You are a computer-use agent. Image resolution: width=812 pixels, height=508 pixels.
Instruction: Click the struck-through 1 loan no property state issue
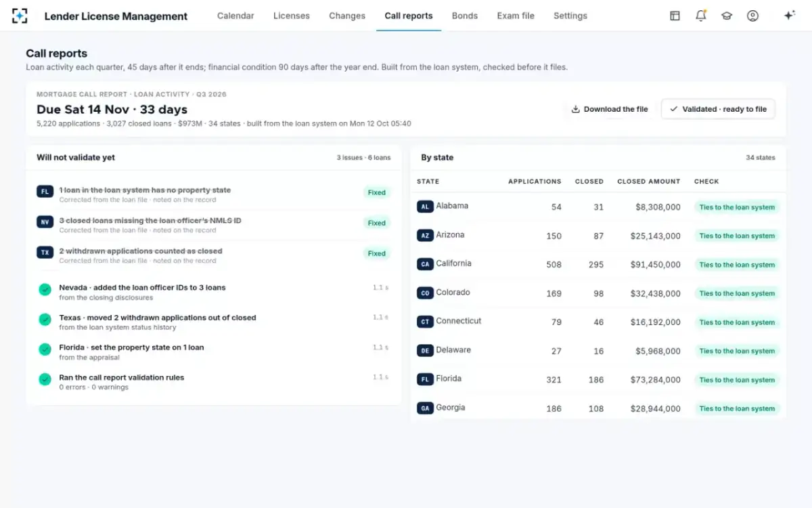145,190
